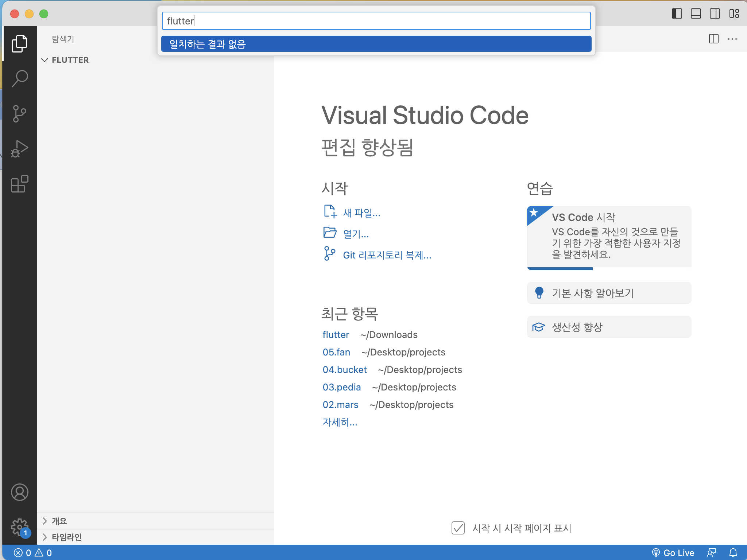The image size is (747, 560).
Task: Click the open folder icon beside 열기
Action: click(330, 233)
